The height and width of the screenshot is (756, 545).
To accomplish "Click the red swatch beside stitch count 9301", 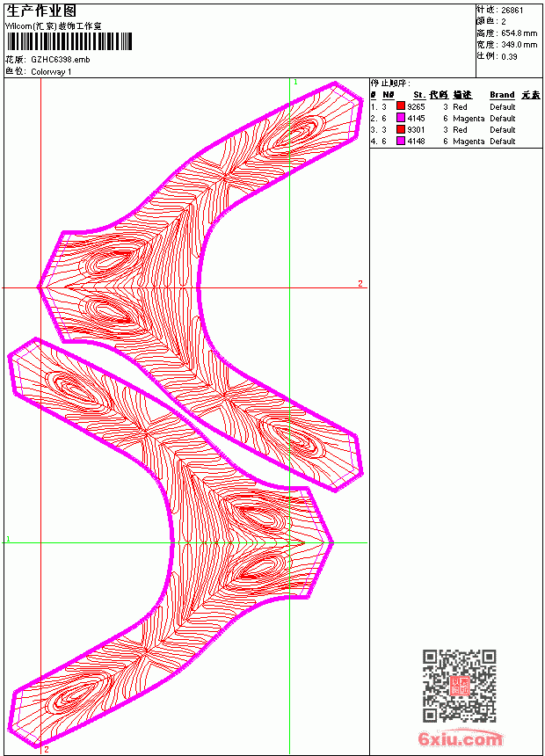I will pyautogui.click(x=400, y=129).
